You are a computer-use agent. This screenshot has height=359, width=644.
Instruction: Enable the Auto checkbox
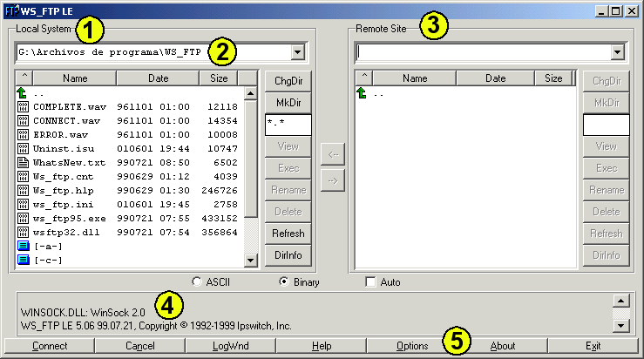tap(370, 281)
